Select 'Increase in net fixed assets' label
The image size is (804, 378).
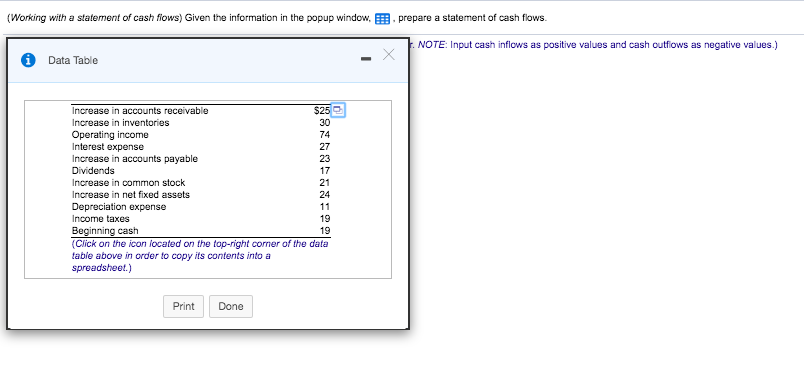(x=131, y=194)
